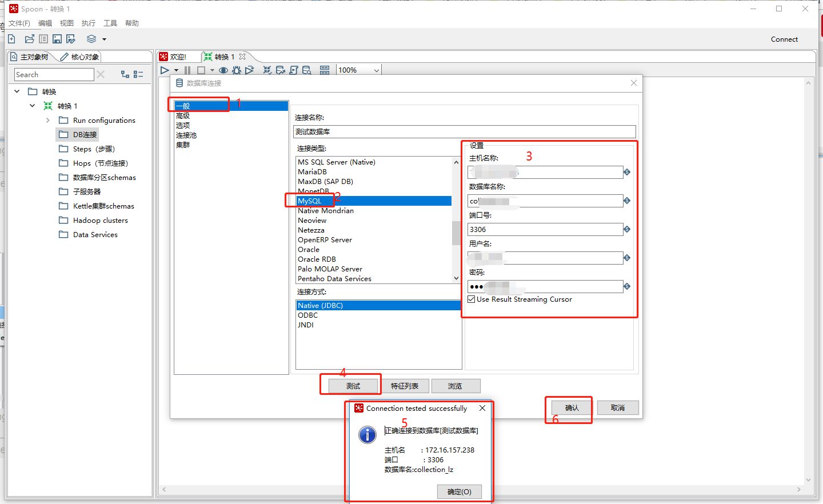Screen dimensions: 823x504
Task: Select the Hadoop clusters folder
Action: (x=94, y=220)
